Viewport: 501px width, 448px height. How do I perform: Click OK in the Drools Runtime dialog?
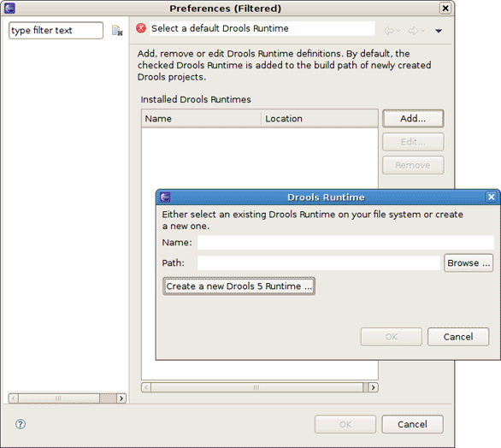392,337
